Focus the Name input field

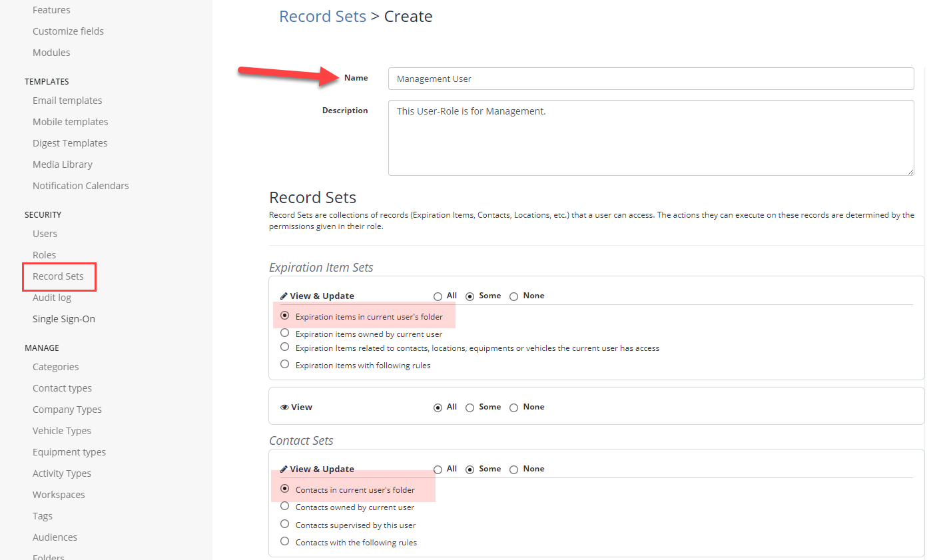[651, 79]
